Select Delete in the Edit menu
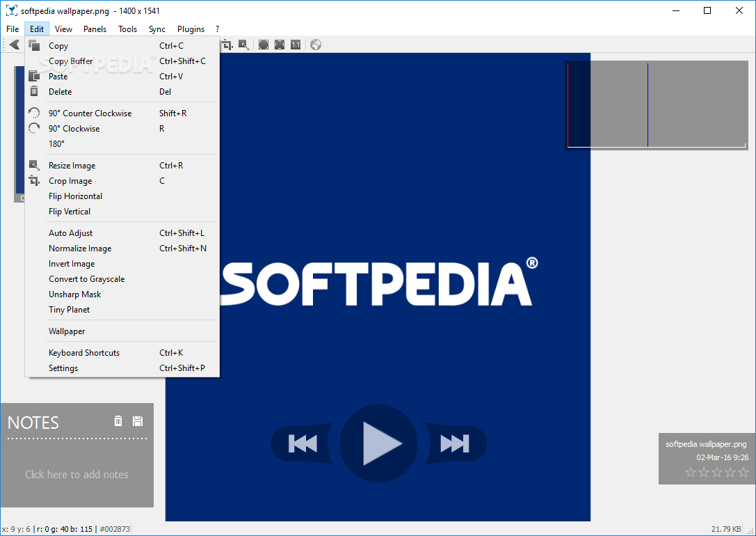Screen dimensions: 756x536 (x=122, y=92)
